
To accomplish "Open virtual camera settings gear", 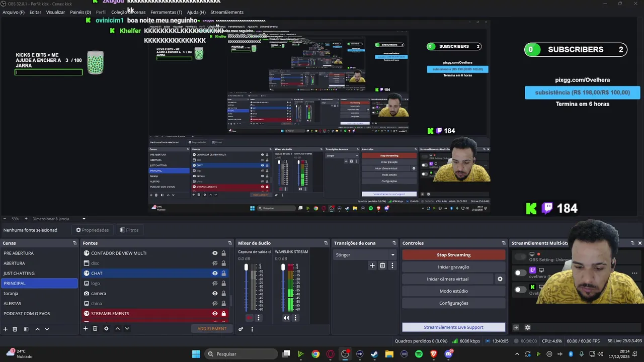I will [x=500, y=279].
